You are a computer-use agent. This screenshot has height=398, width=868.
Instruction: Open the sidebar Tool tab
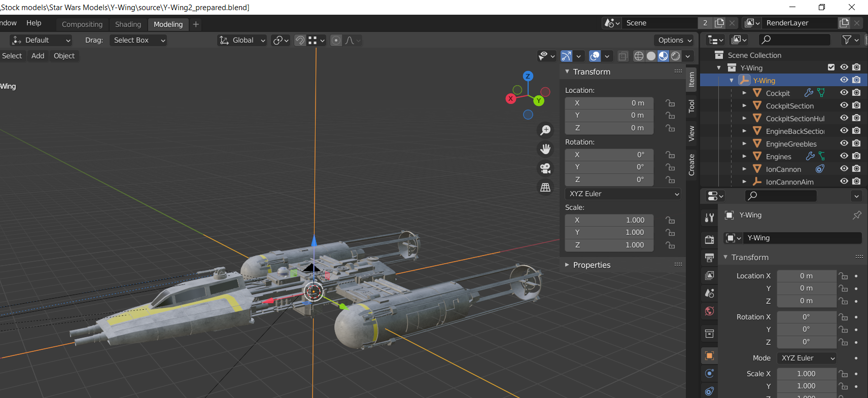coord(691,106)
